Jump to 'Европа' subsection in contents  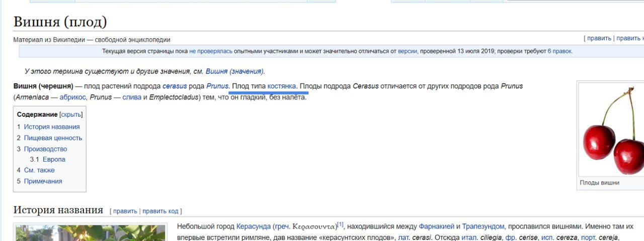[54, 159]
